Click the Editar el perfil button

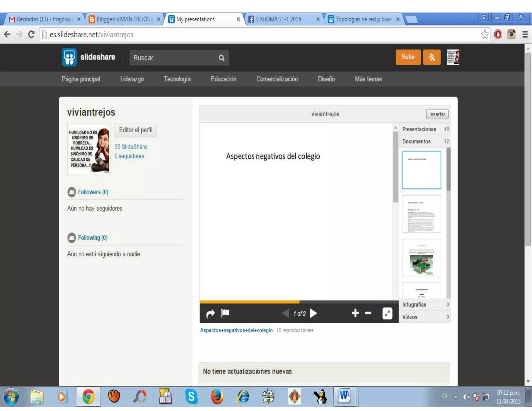(136, 130)
